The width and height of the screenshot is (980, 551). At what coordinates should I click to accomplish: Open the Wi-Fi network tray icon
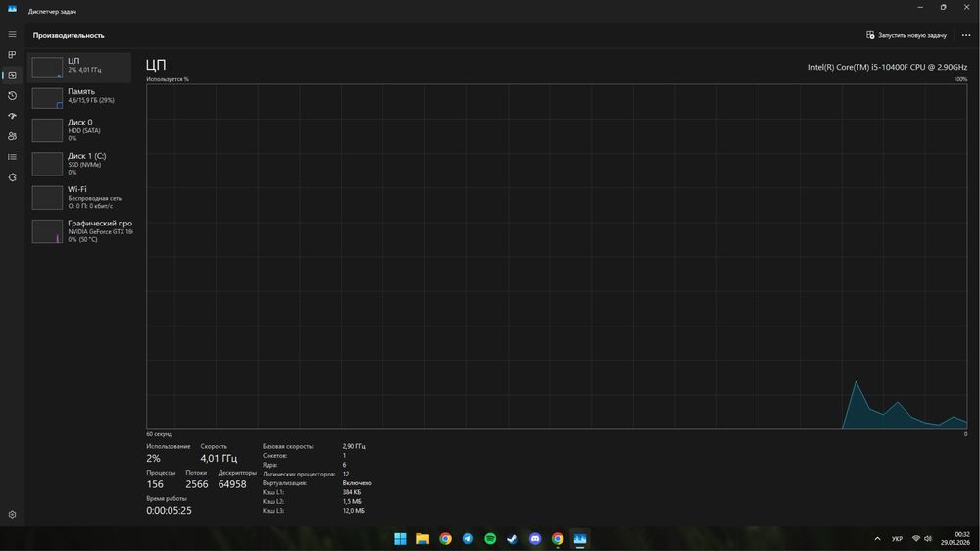click(916, 539)
